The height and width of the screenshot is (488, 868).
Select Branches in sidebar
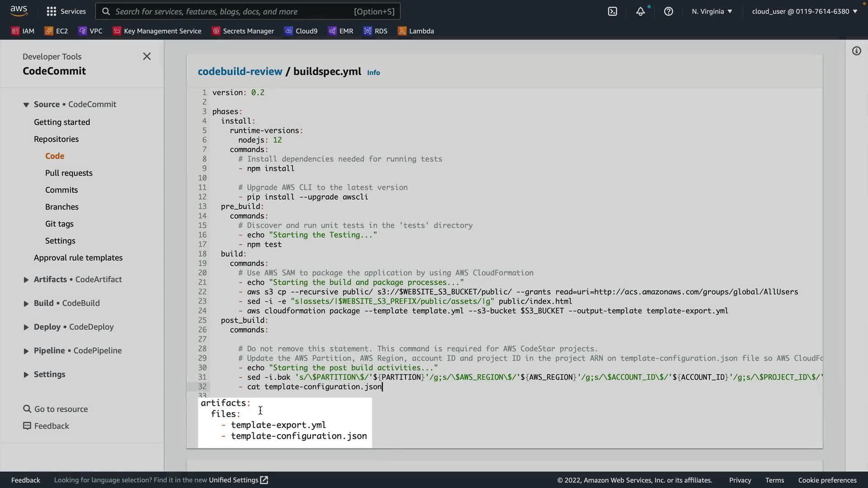point(62,207)
